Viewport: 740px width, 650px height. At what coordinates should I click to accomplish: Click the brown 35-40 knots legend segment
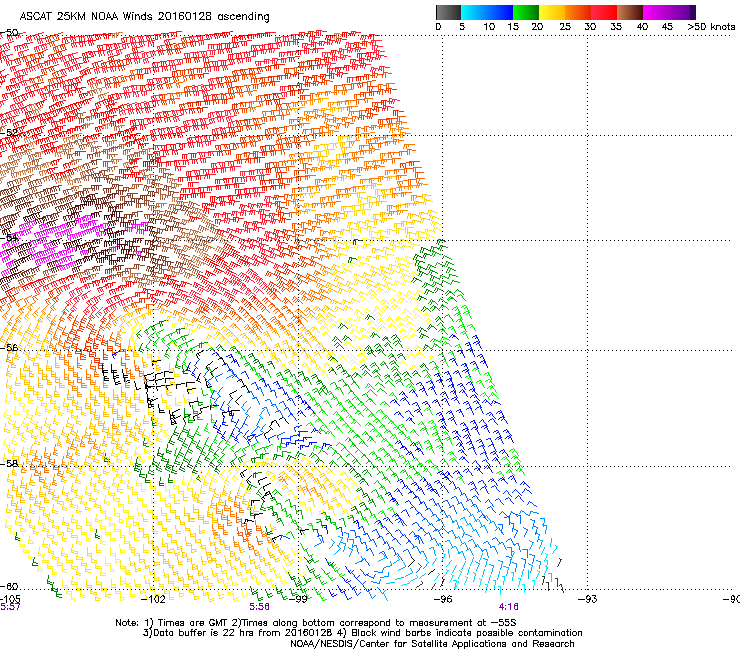(x=630, y=12)
